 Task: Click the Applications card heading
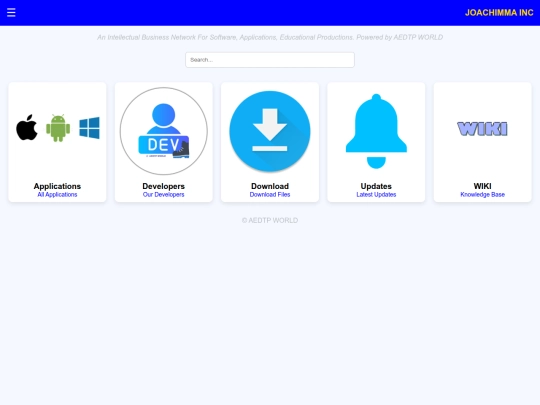click(57, 186)
